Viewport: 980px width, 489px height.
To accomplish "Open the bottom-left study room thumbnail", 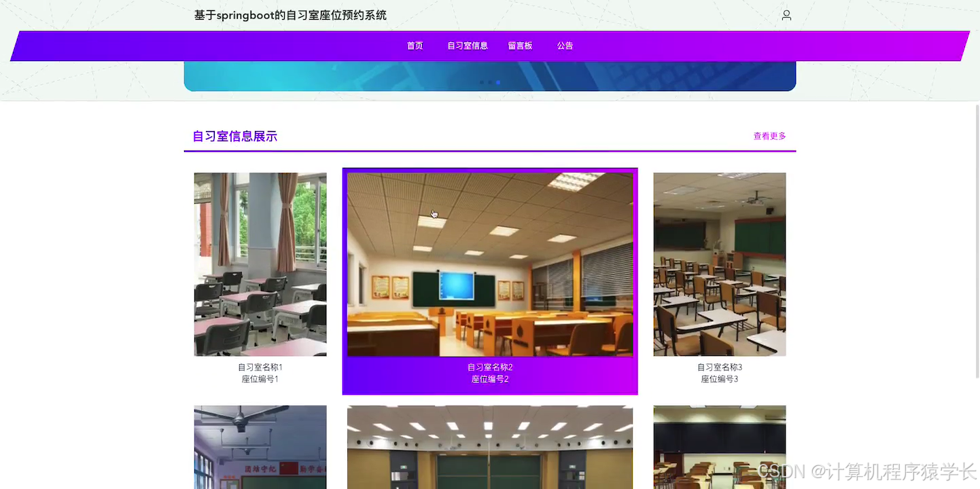I will pyautogui.click(x=260, y=447).
